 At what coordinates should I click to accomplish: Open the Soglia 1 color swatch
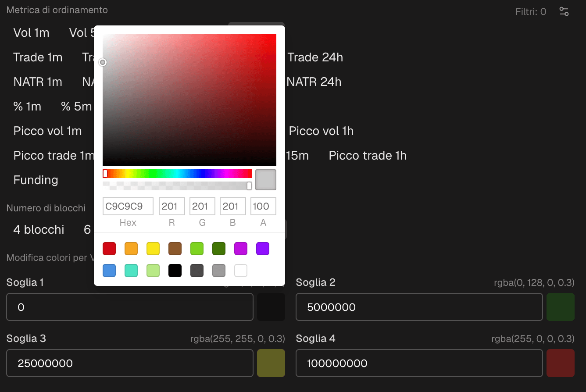271,307
